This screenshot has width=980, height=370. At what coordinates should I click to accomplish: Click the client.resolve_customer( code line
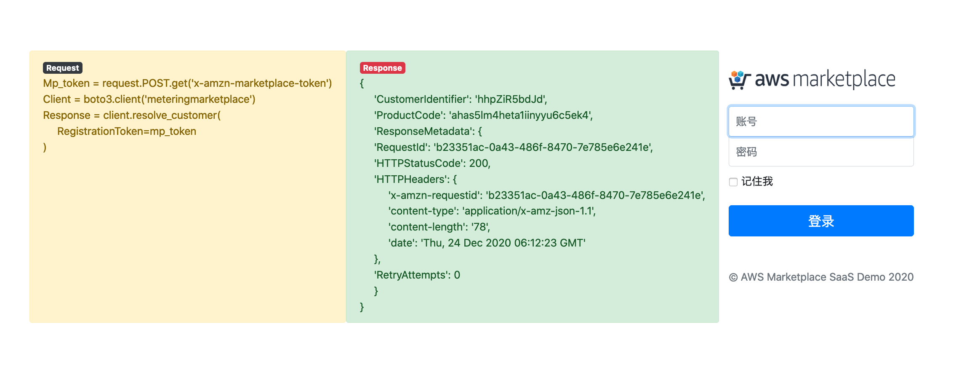pyautogui.click(x=132, y=115)
